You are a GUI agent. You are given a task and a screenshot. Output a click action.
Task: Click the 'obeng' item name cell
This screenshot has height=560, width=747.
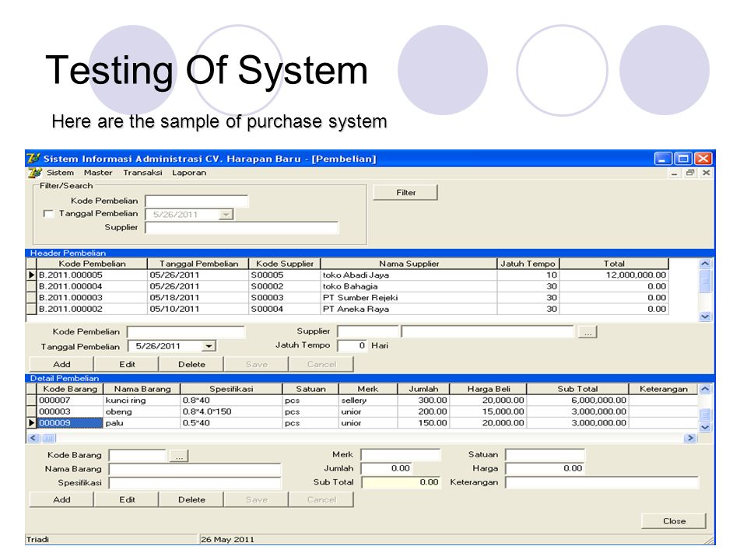[142, 411]
